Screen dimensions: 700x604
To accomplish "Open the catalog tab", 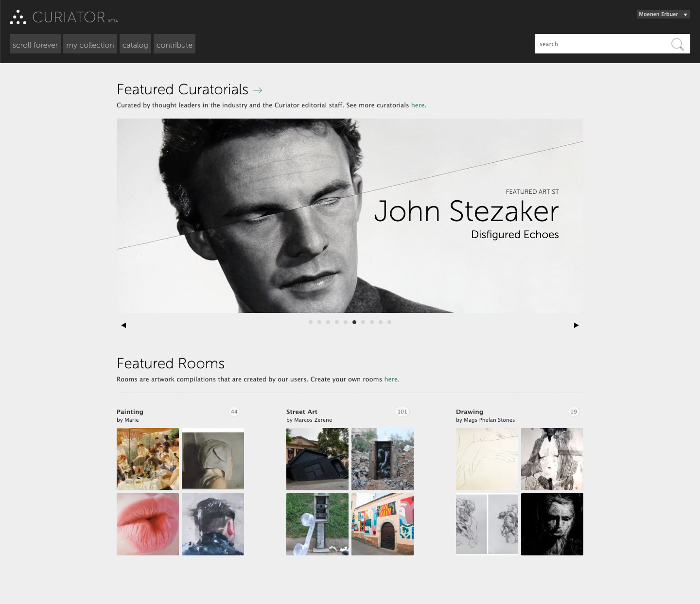I will [x=135, y=44].
